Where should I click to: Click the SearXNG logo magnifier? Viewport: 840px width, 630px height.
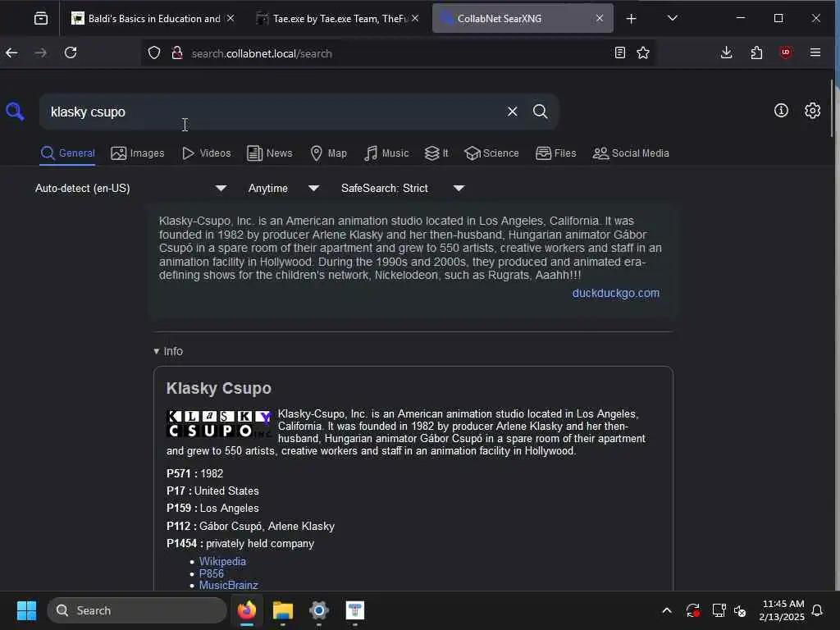[x=15, y=112]
